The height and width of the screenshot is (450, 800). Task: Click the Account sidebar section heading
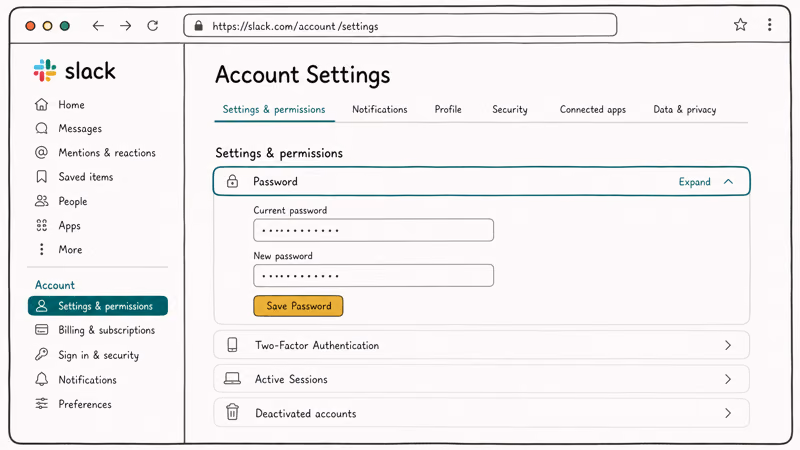click(55, 285)
